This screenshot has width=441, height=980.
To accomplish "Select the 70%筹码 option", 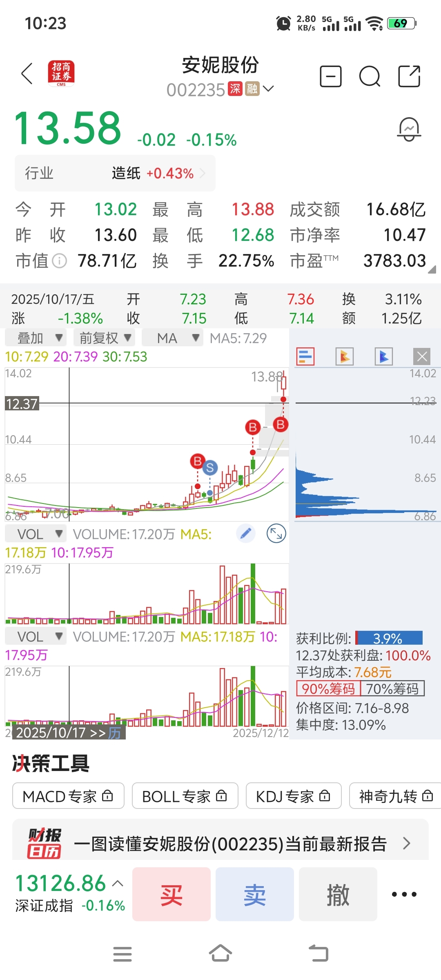I will [393, 689].
